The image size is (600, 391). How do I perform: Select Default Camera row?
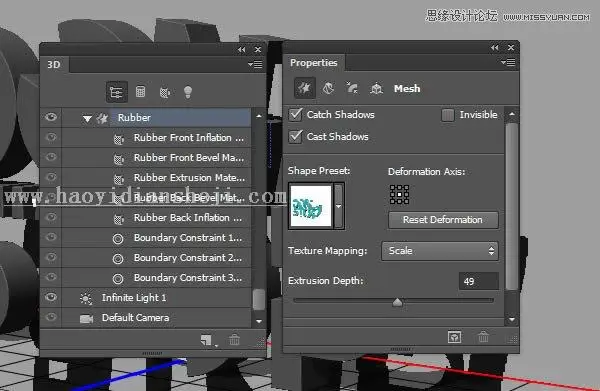tap(145, 318)
